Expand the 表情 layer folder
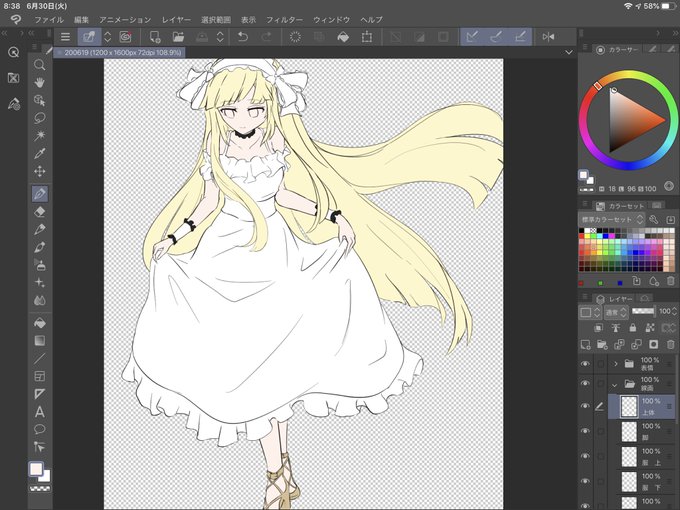680x510 pixels. [x=615, y=364]
